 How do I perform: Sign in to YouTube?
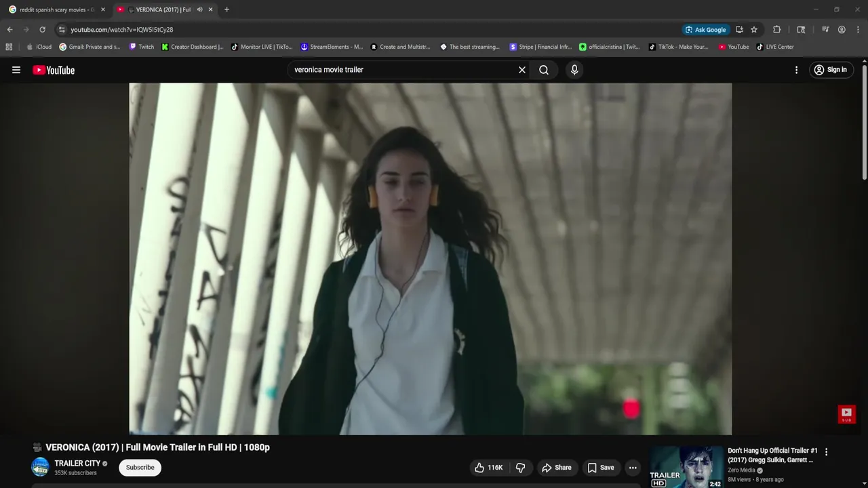[x=831, y=70]
